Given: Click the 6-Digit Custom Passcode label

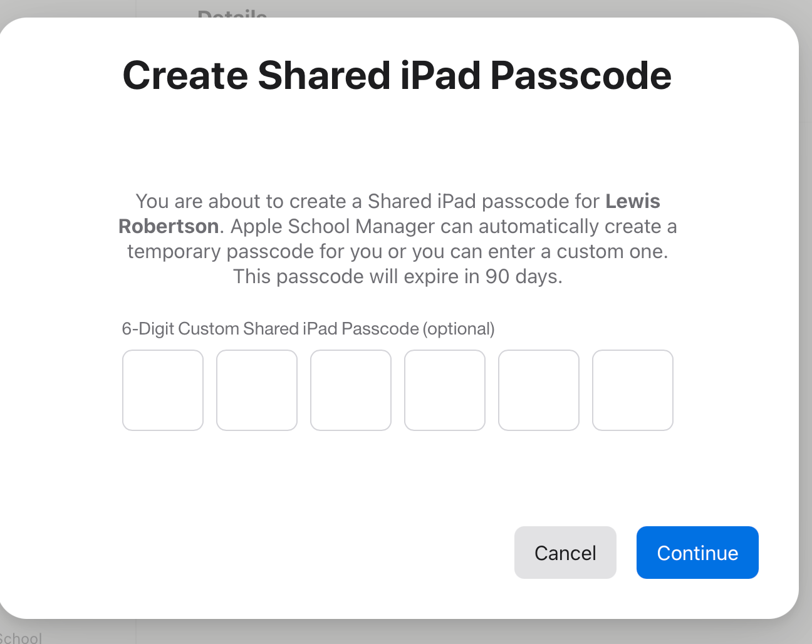Looking at the screenshot, I should tap(308, 328).
